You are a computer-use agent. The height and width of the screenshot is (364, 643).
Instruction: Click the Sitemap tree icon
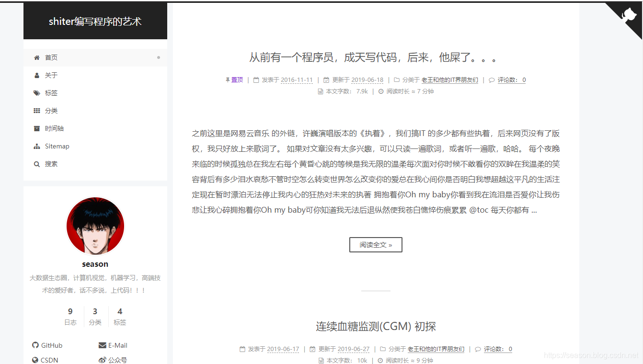tap(36, 146)
